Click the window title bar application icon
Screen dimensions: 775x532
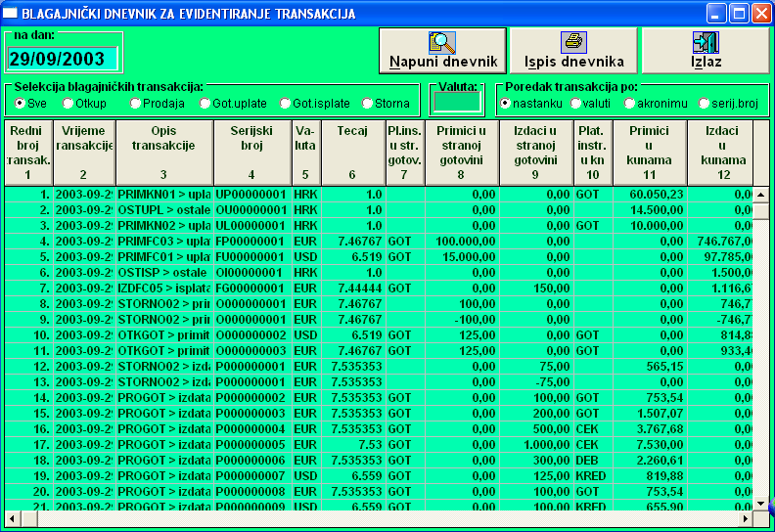(x=11, y=14)
